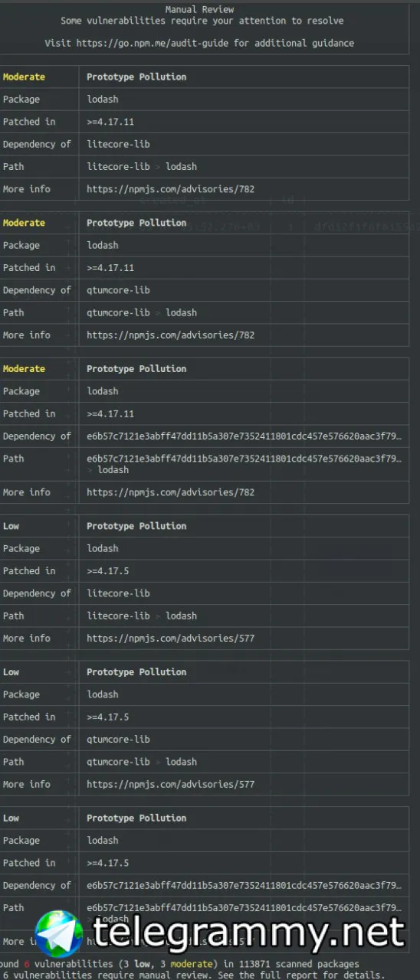Open advisories/577 link in litecore-lib Low table
This screenshot has width=420, height=980.
click(170, 639)
